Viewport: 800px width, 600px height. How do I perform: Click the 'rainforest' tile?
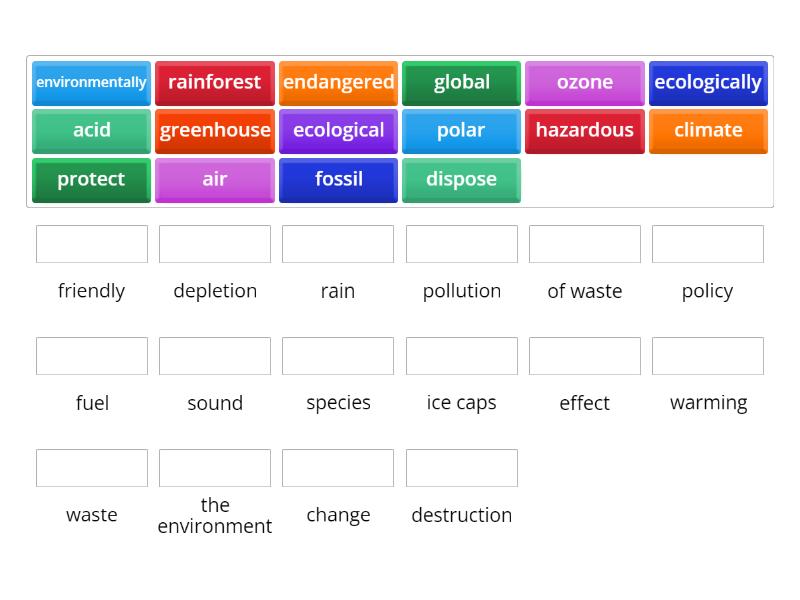pyautogui.click(x=214, y=83)
